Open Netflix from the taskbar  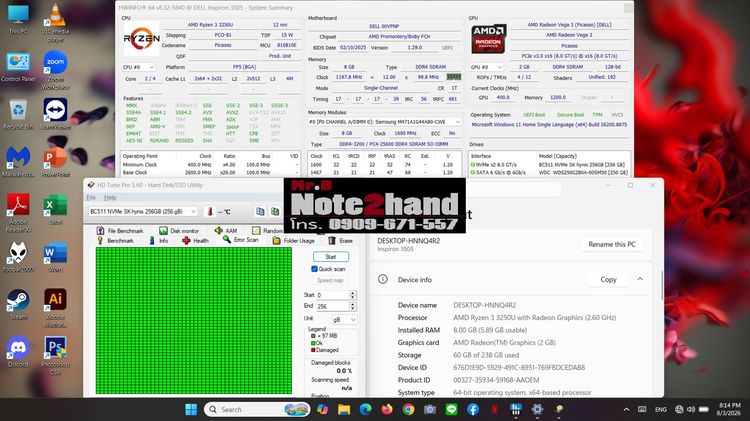click(495, 410)
